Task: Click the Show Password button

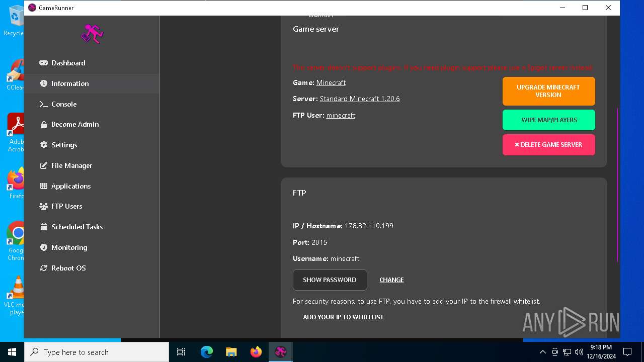Action: (330, 280)
